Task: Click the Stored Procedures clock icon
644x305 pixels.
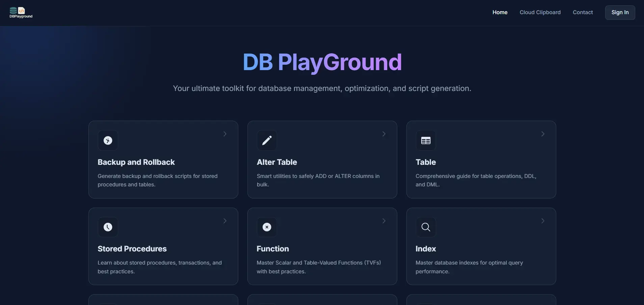Action: click(x=108, y=227)
